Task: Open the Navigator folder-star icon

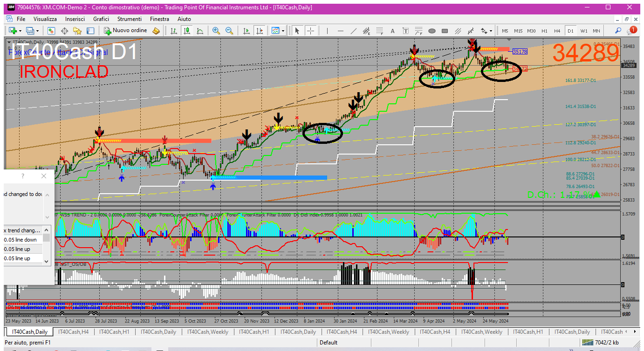Action: click(77, 31)
